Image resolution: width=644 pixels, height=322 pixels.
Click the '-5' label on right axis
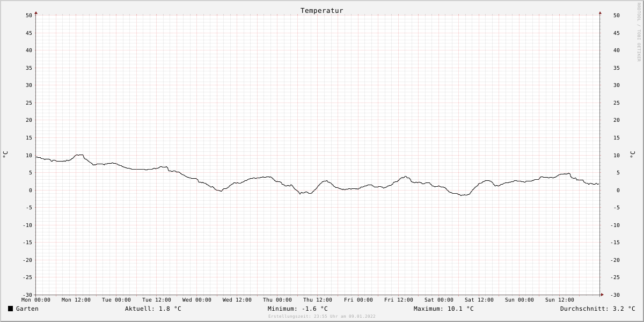pyautogui.click(x=616, y=207)
